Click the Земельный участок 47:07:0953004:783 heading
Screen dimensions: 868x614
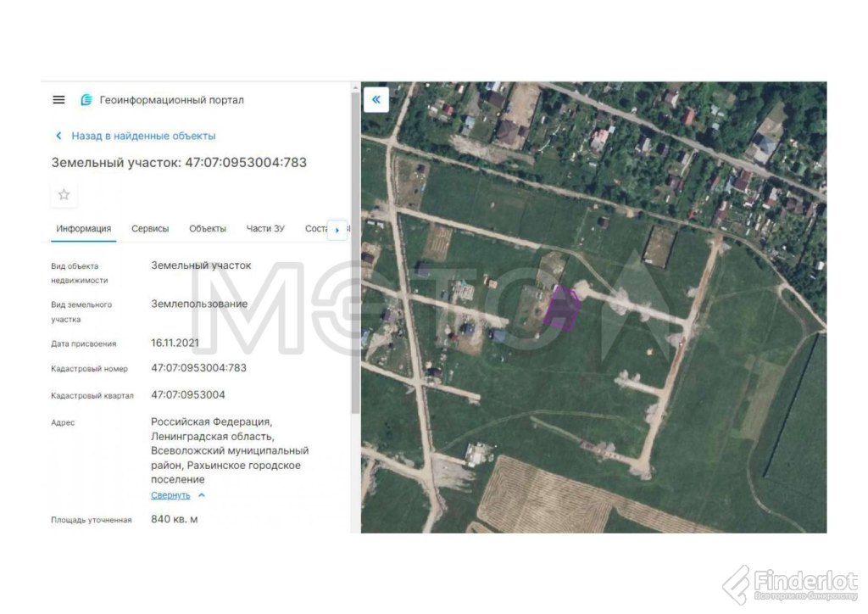[179, 162]
